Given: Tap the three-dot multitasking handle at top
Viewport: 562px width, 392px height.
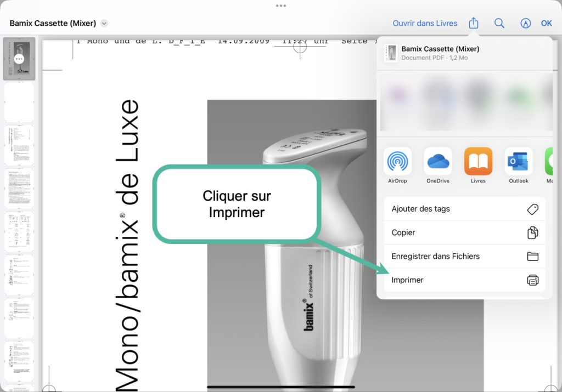Looking at the screenshot, I should point(281,5).
